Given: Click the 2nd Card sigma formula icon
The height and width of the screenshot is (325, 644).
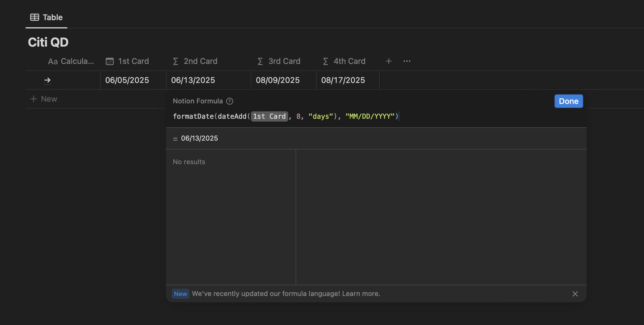Looking at the screenshot, I should 176,61.
